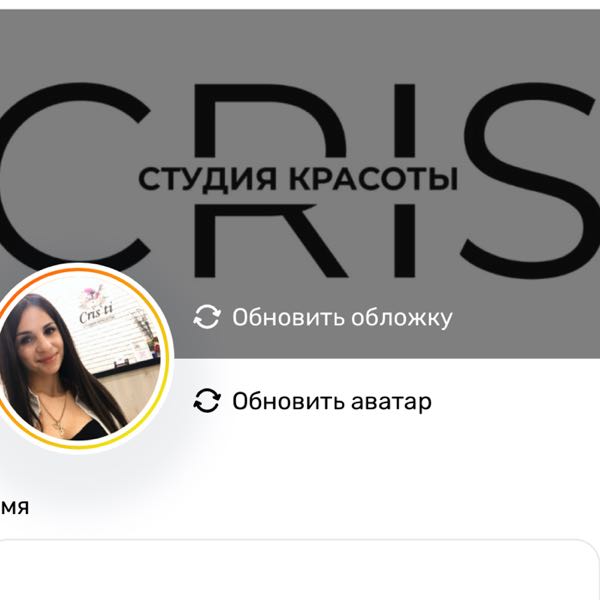The height and width of the screenshot is (600, 600).
Task: Click the refresh icon beside Обновить обложку
Action: click(207, 317)
